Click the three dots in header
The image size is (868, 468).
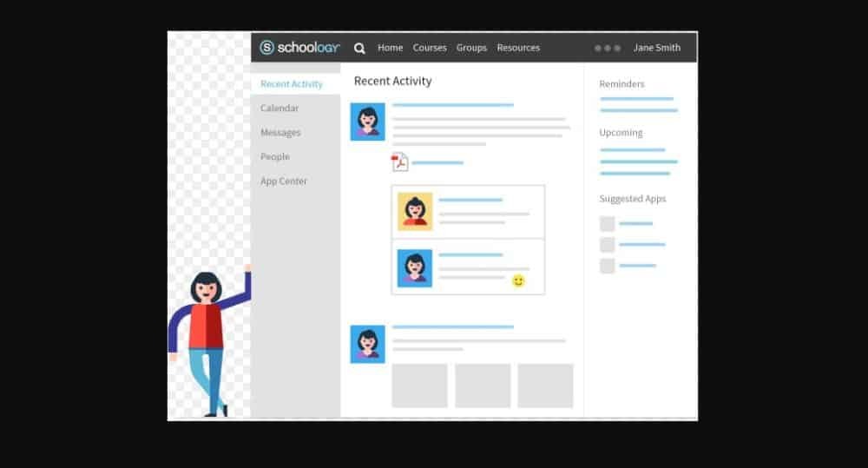point(608,49)
